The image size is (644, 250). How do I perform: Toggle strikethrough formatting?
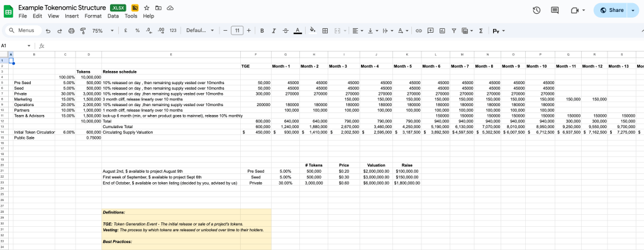click(x=286, y=30)
